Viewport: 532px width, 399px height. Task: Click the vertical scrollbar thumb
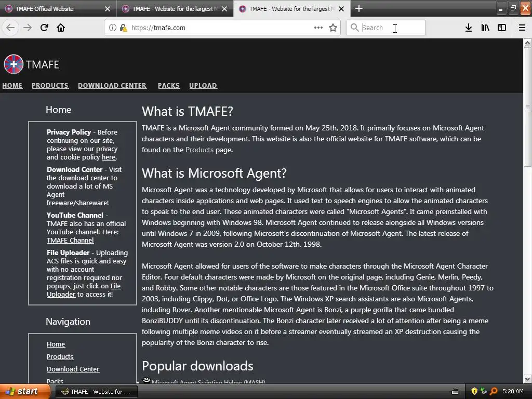coord(527,107)
